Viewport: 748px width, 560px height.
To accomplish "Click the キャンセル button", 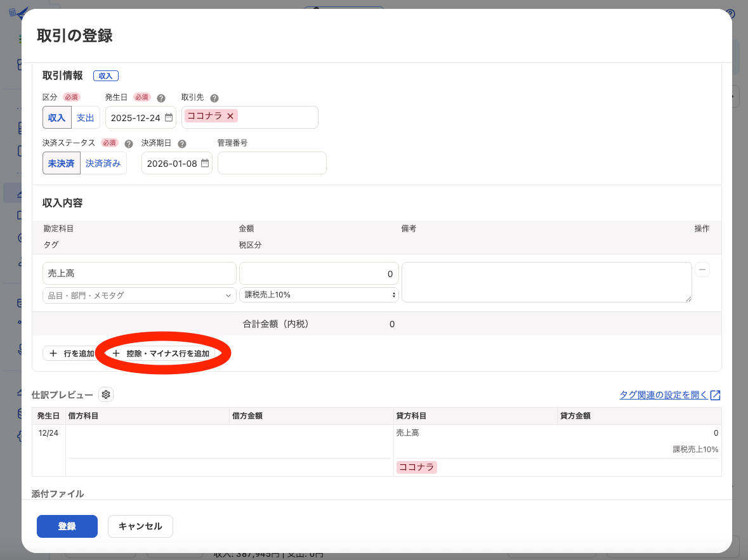I will point(140,526).
